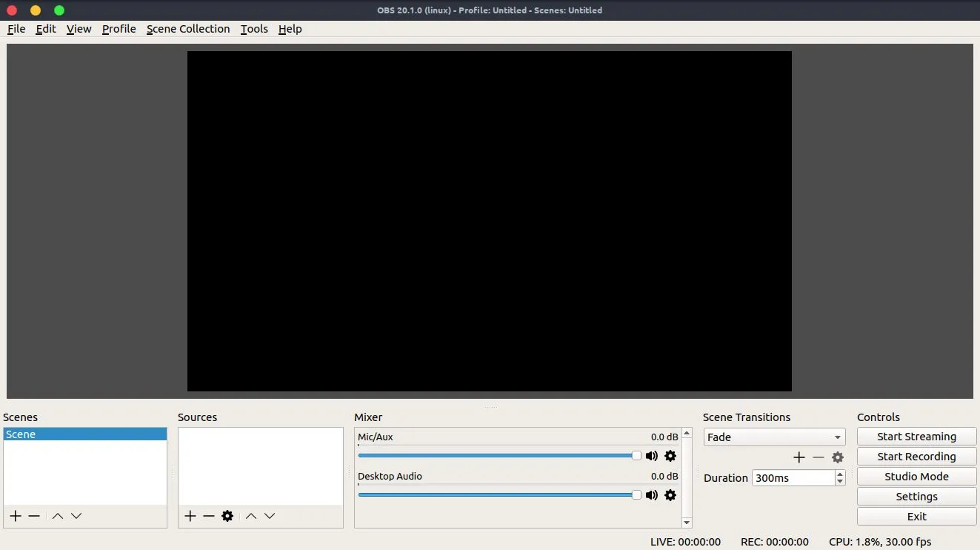Open Mic/Aux advanced options gear icon
Image resolution: width=980 pixels, height=550 pixels.
point(670,456)
